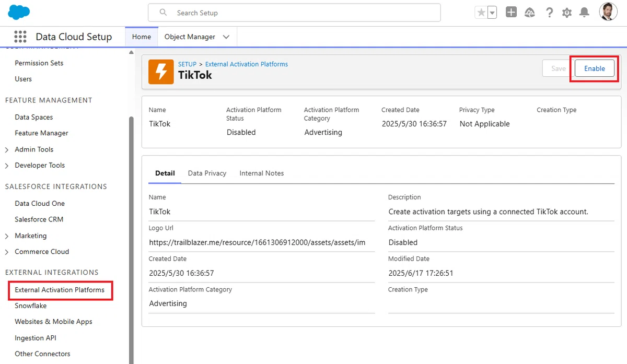Image resolution: width=627 pixels, height=364 pixels.
Task: Click the Marketing sidebar label
Action: 31,236
